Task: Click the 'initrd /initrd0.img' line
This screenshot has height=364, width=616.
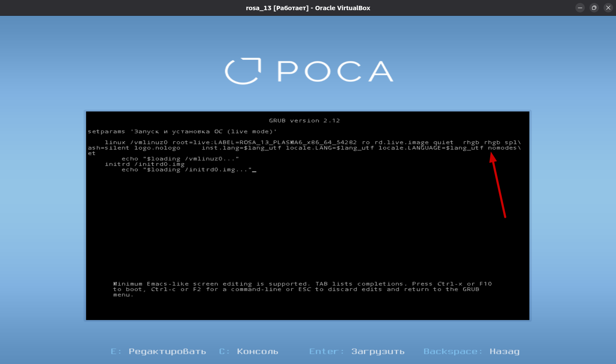Action: click(145, 164)
